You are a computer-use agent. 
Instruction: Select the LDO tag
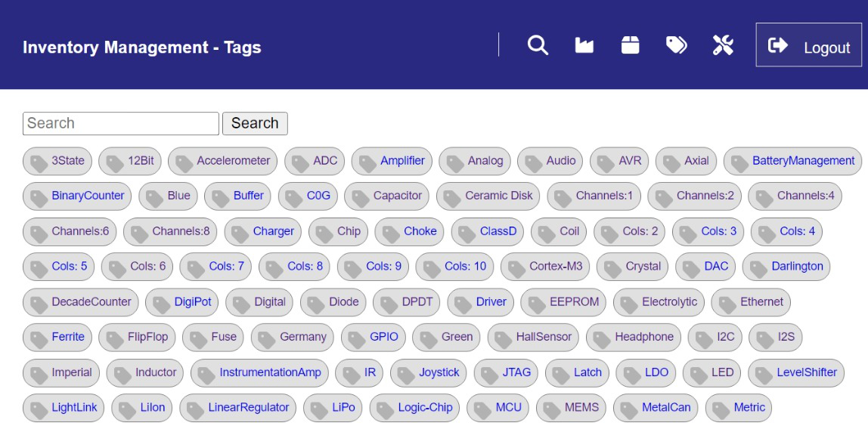tap(646, 373)
